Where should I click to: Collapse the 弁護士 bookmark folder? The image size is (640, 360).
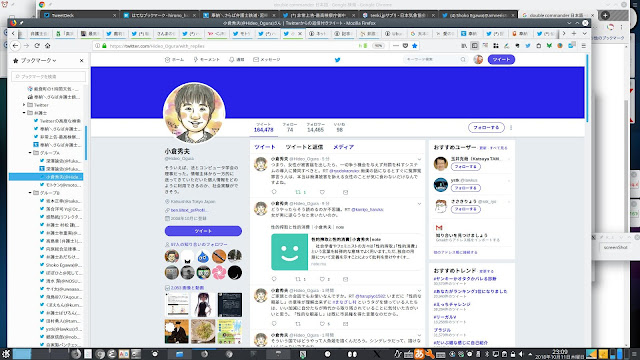[x=24, y=113]
